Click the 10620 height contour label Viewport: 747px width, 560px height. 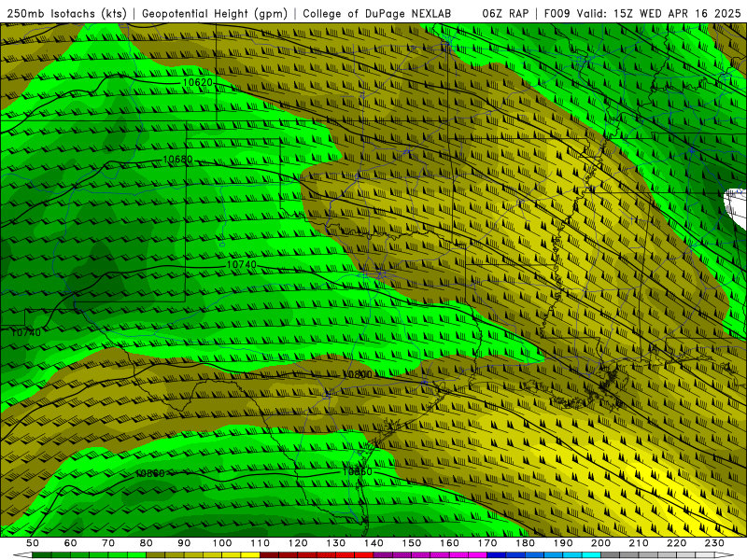click(x=197, y=82)
